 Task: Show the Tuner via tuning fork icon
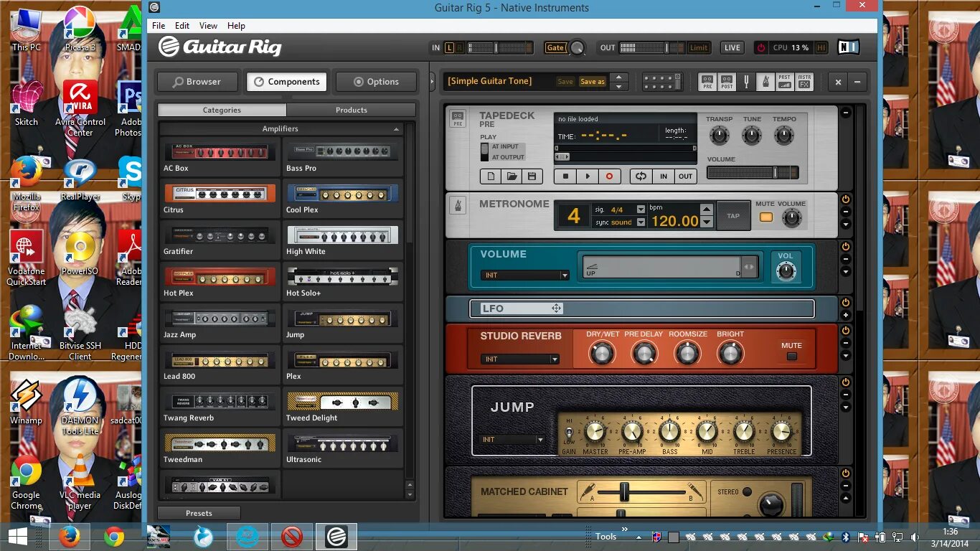click(746, 82)
